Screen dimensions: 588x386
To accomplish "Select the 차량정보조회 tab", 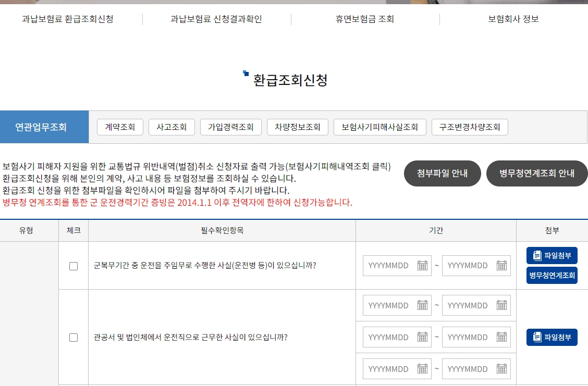I will tap(297, 127).
